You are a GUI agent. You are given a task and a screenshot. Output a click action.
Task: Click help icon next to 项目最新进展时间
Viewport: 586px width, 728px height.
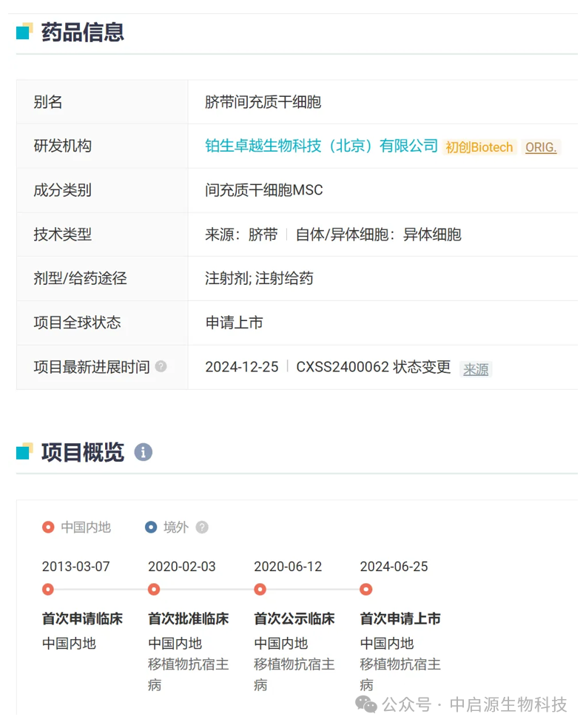161,366
